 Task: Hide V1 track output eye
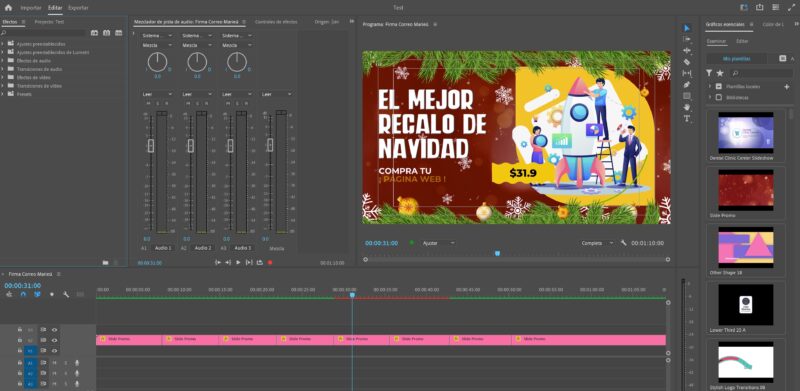point(55,351)
